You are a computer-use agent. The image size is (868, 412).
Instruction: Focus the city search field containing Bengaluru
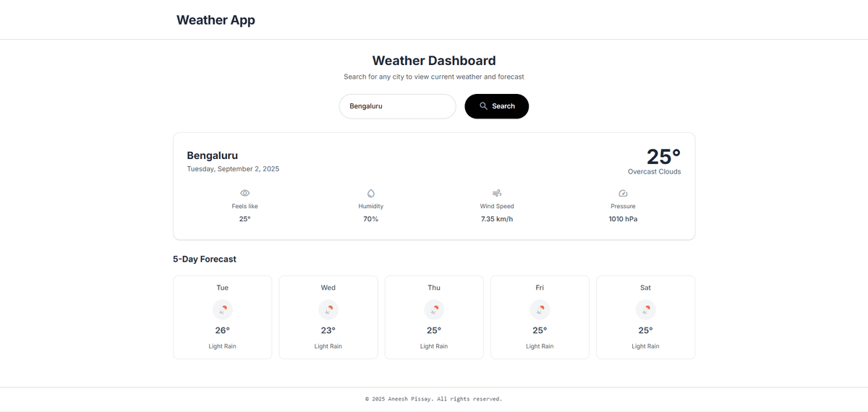[x=397, y=106]
